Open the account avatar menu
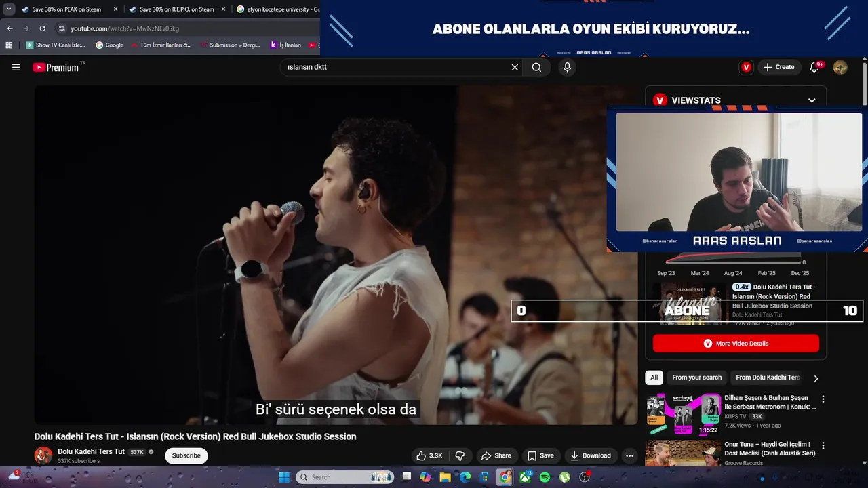Screen dimensions: 868x488 pos(840,67)
